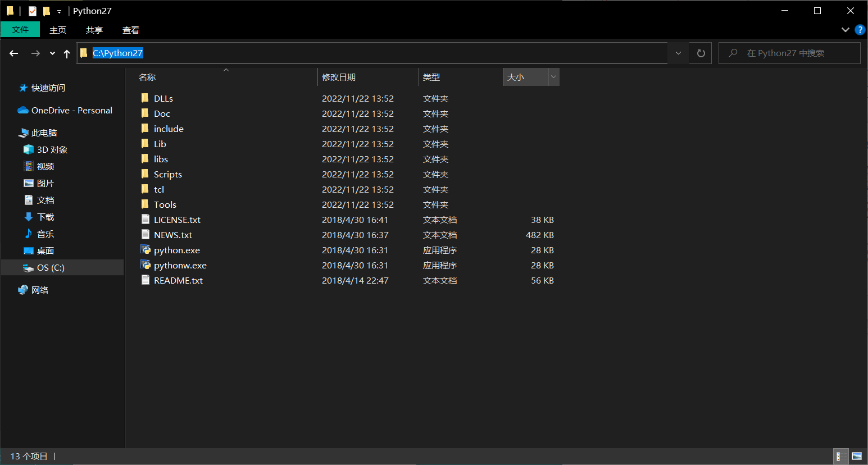Click the address path C:\Python27
868x465 pixels.
(117, 53)
